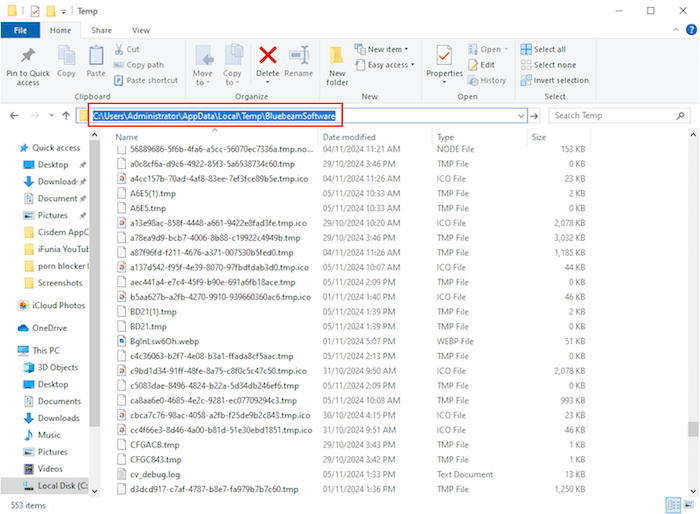The image size is (700, 514).
Task: Click Paste shortcut in ribbon
Action: point(146,80)
